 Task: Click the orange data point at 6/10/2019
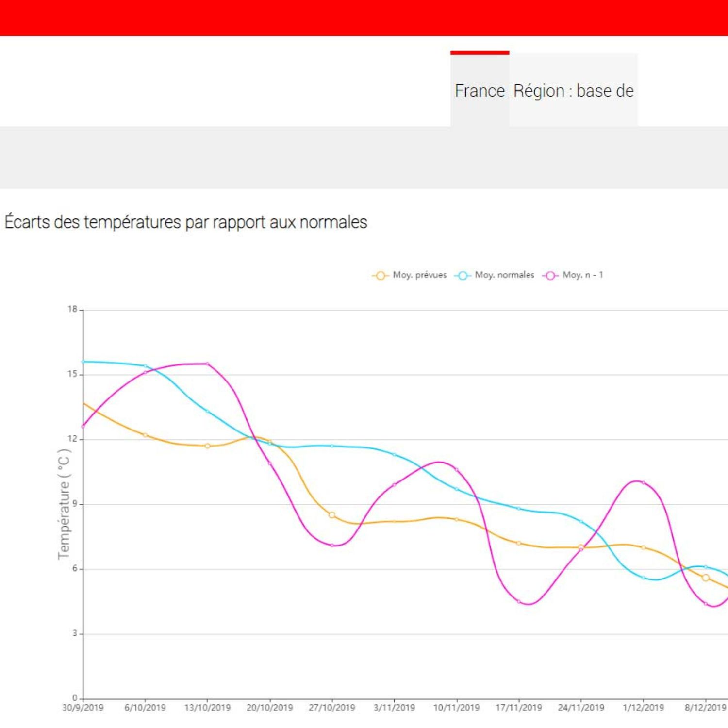pos(145,435)
